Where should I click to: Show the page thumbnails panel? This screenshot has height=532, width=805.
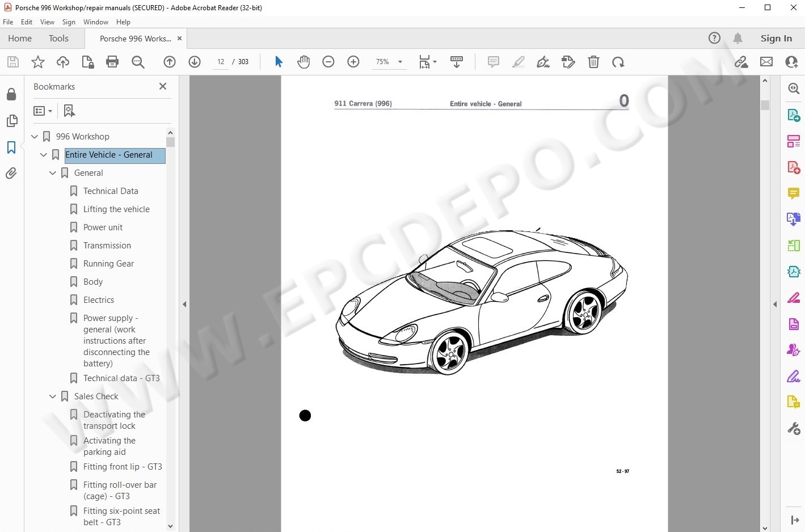[x=11, y=120]
